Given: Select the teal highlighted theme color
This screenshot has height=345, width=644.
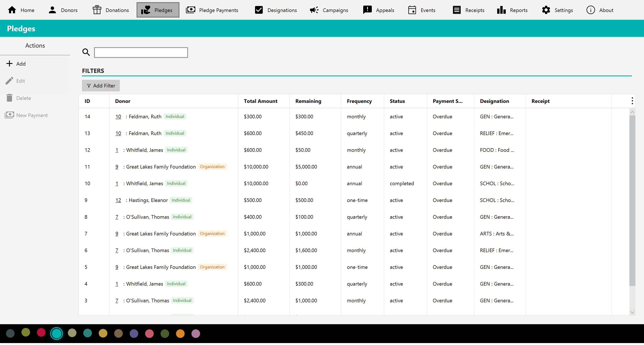Looking at the screenshot, I should point(56,333).
